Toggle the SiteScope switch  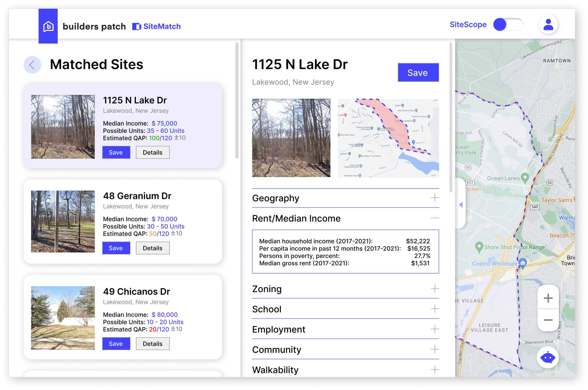pos(508,25)
